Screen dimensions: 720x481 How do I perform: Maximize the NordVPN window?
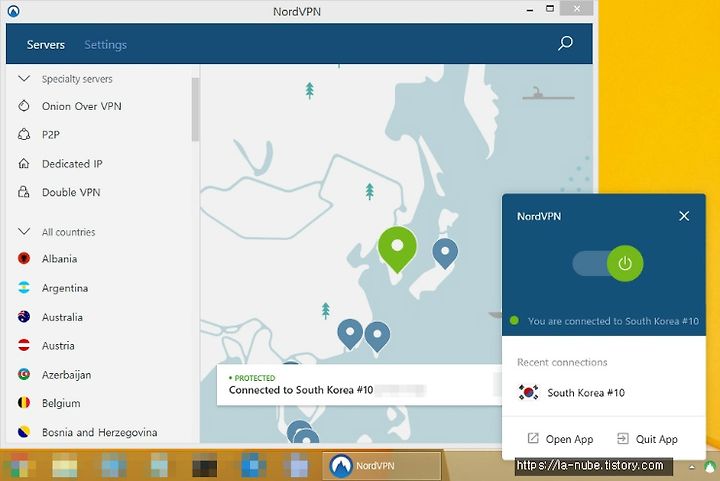pyautogui.click(x=550, y=9)
